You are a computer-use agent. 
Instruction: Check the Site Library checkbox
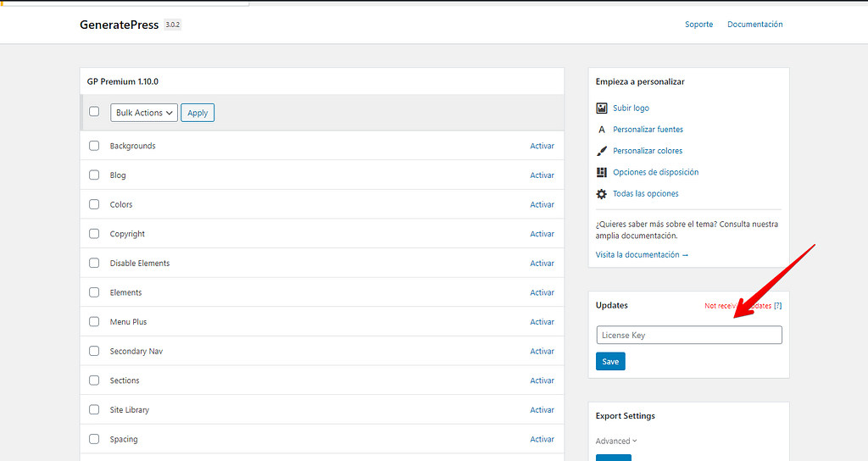pos(94,409)
